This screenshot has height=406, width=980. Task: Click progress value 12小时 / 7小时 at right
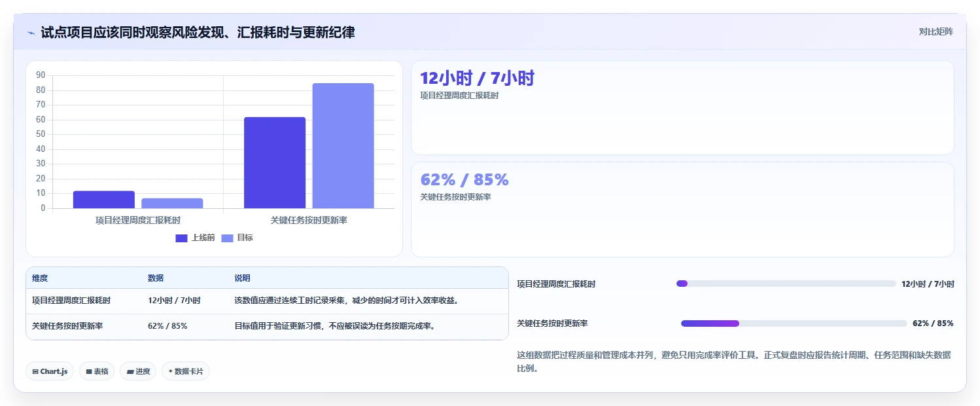tap(928, 284)
